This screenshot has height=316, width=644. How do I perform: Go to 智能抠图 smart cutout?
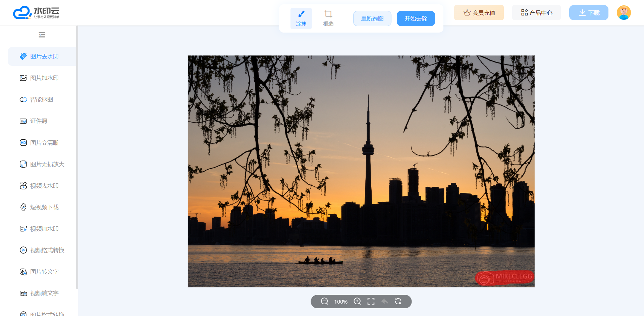(x=41, y=99)
